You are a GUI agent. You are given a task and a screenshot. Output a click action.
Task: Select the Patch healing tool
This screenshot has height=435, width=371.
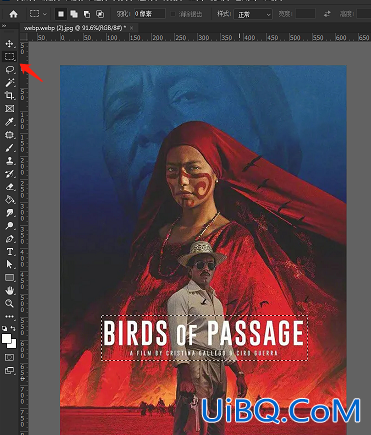9,135
